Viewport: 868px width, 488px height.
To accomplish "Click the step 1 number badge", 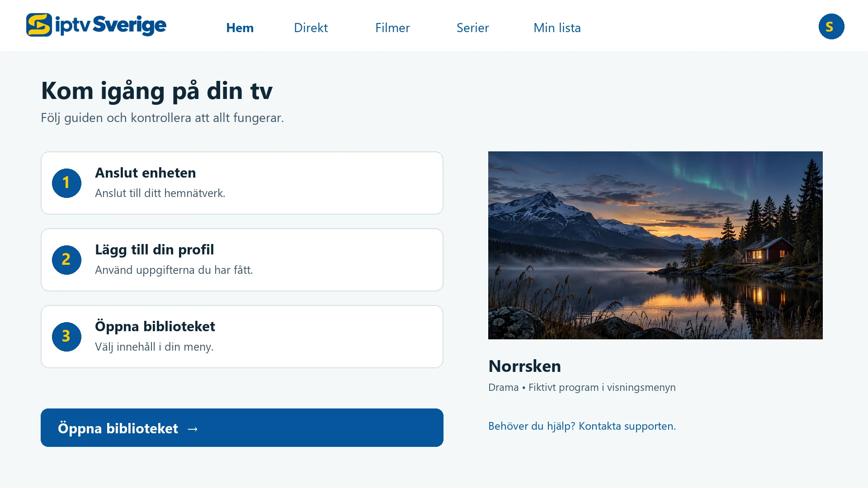I will (x=66, y=183).
